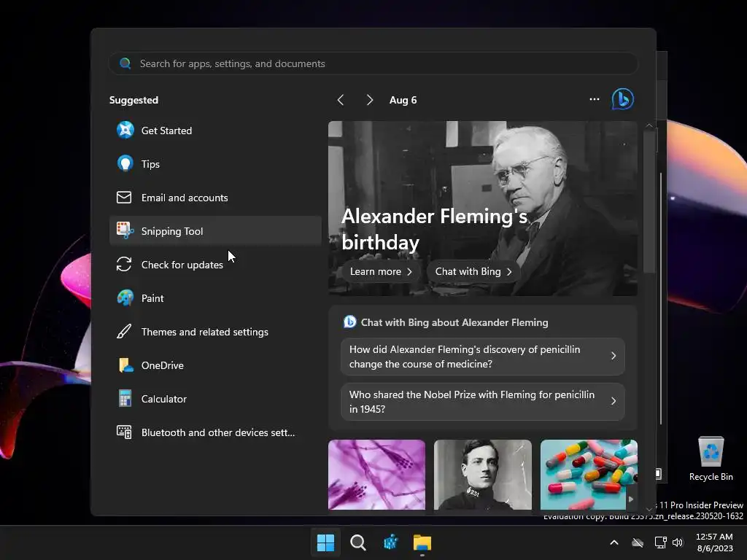Click the thumbnails next arrow
This screenshot has height=560, width=747.
[x=631, y=499]
